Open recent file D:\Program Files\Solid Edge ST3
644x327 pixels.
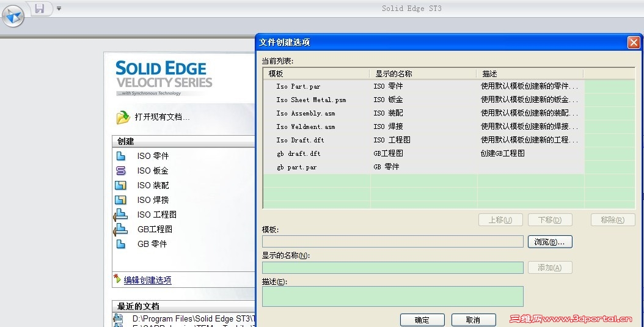194,318
